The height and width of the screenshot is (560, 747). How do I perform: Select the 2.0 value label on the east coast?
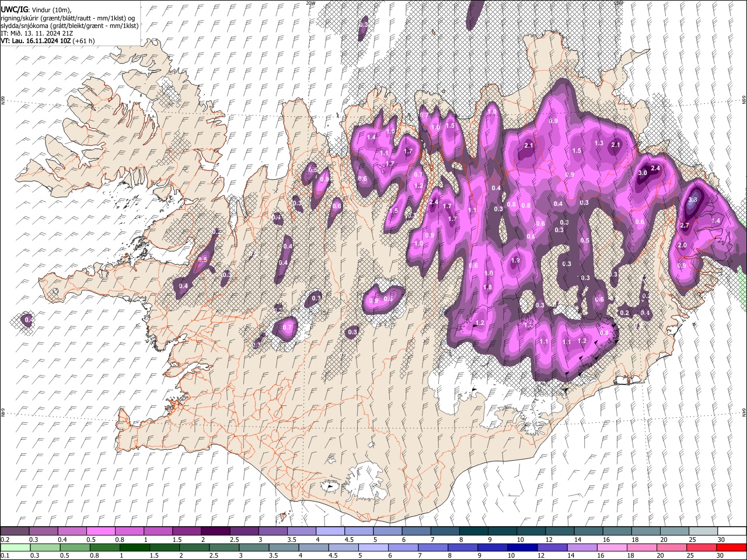(x=682, y=246)
